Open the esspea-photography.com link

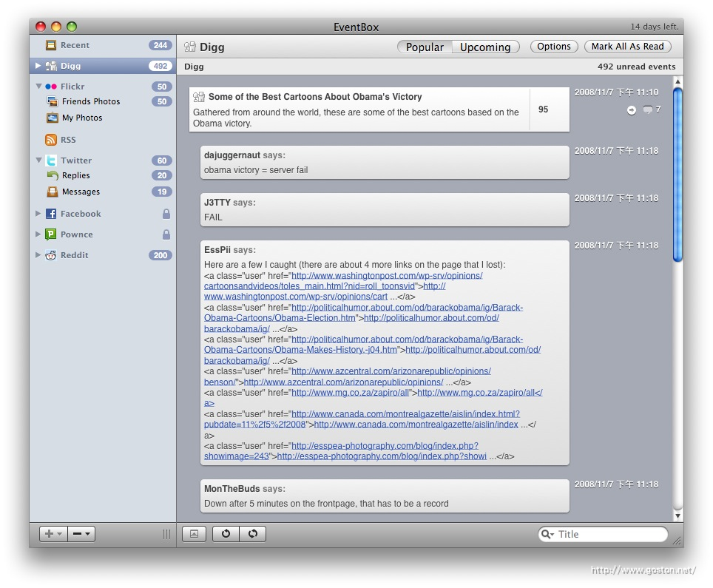tap(341, 451)
